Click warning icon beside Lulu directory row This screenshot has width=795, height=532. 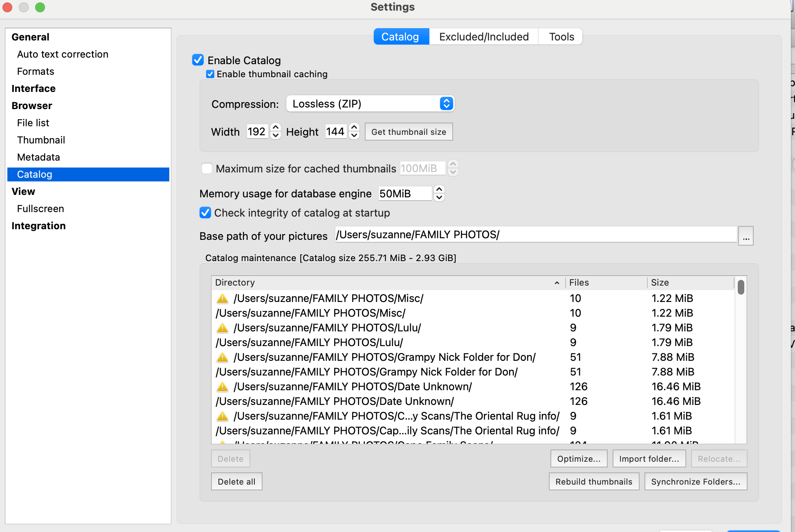tap(222, 328)
